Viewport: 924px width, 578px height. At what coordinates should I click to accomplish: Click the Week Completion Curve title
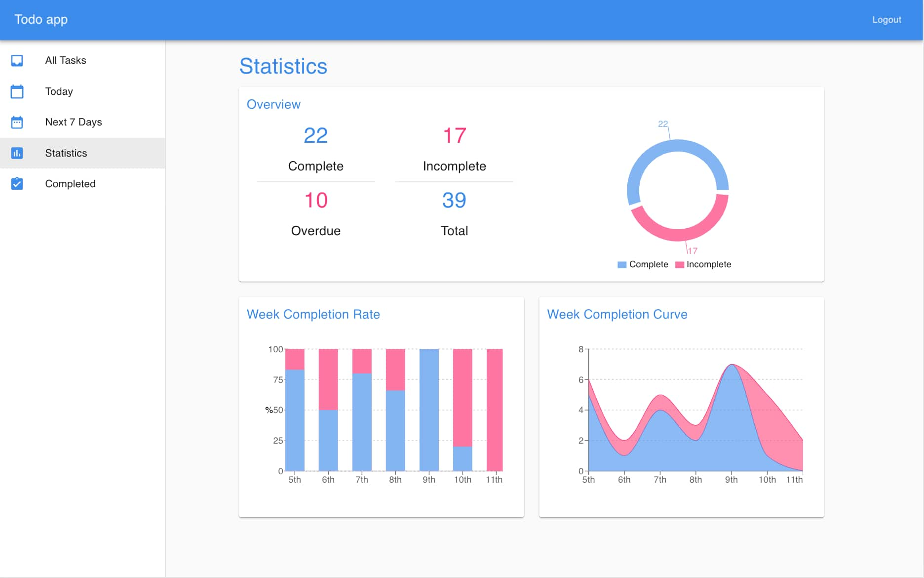pos(617,314)
